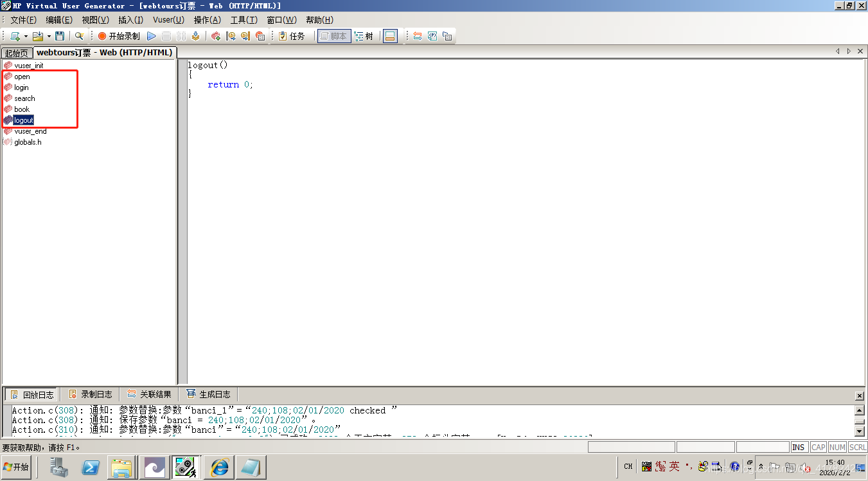Click the log scrollbar up arrow
The image size is (868, 481).
(860, 410)
